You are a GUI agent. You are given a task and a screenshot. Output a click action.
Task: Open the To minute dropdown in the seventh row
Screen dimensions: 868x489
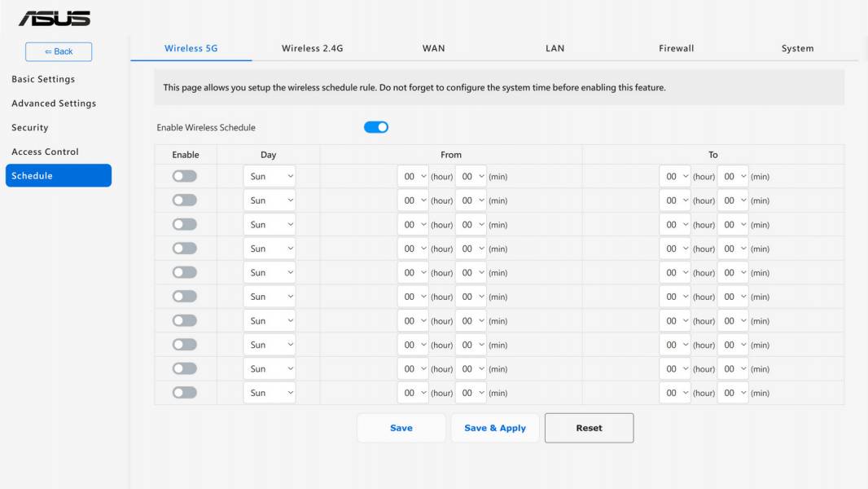coord(733,320)
